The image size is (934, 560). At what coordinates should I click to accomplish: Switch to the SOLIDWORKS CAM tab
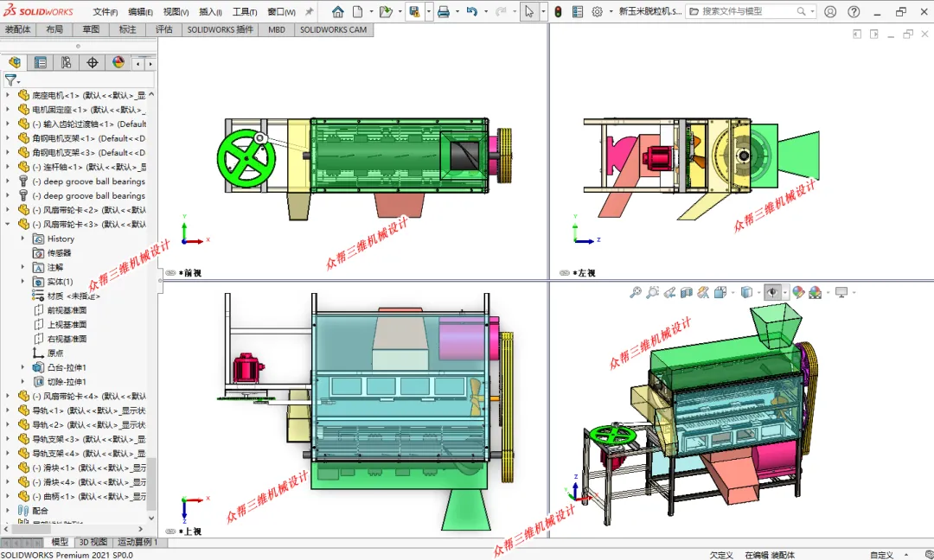click(334, 29)
